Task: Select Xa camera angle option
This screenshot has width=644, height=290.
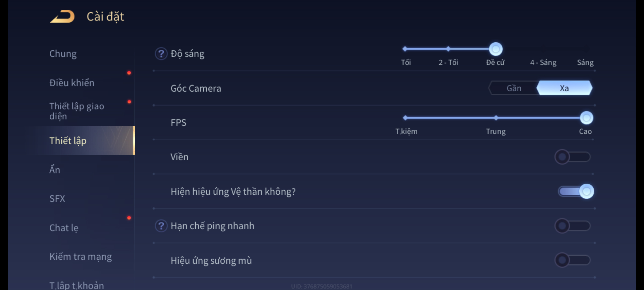Action: click(564, 88)
